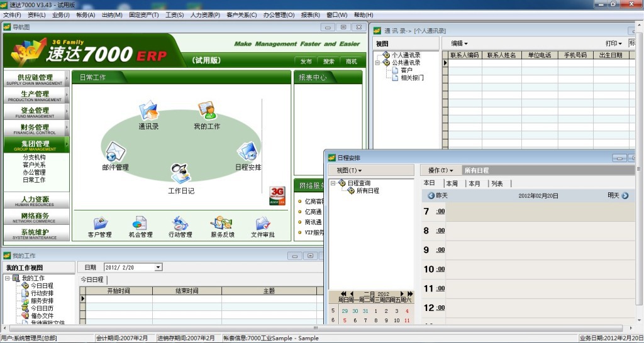This screenshot has width=644, height=343.
Task: Select 相关报门 under 公共通讯录
Action: pos(412,77)
